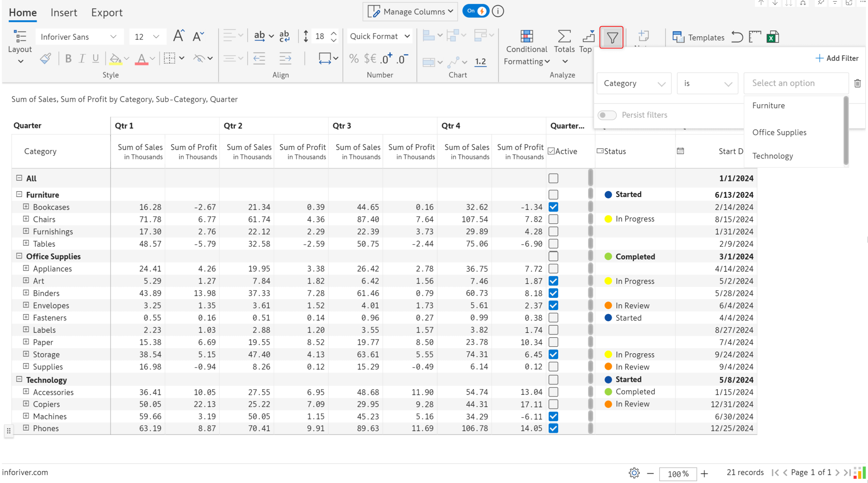Open the Inforiver Sans font dropdown
Viewport: 868px width, 483px height.
(x=79, y=37)
